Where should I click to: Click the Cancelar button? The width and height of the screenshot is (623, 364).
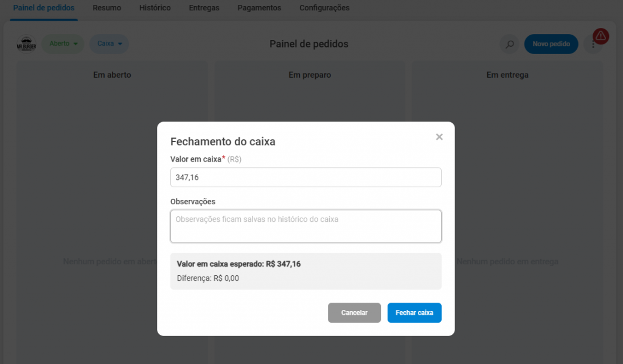click(354, 312)
